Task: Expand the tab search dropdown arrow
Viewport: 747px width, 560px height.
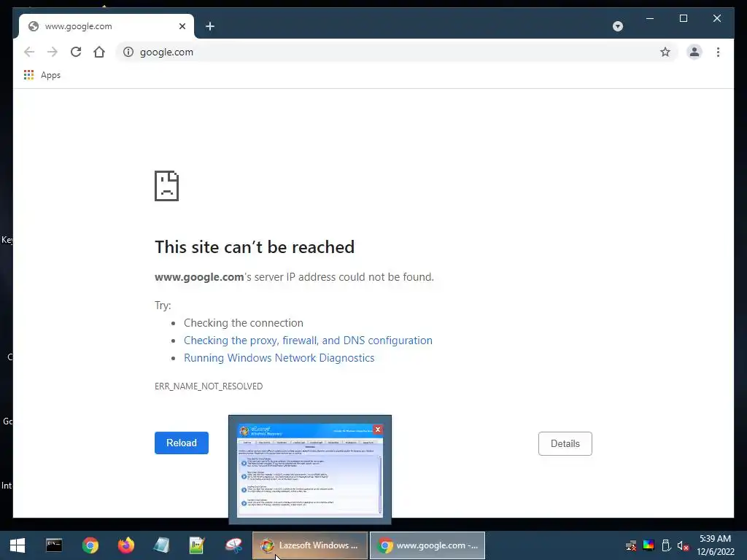Action: point(618,26)
